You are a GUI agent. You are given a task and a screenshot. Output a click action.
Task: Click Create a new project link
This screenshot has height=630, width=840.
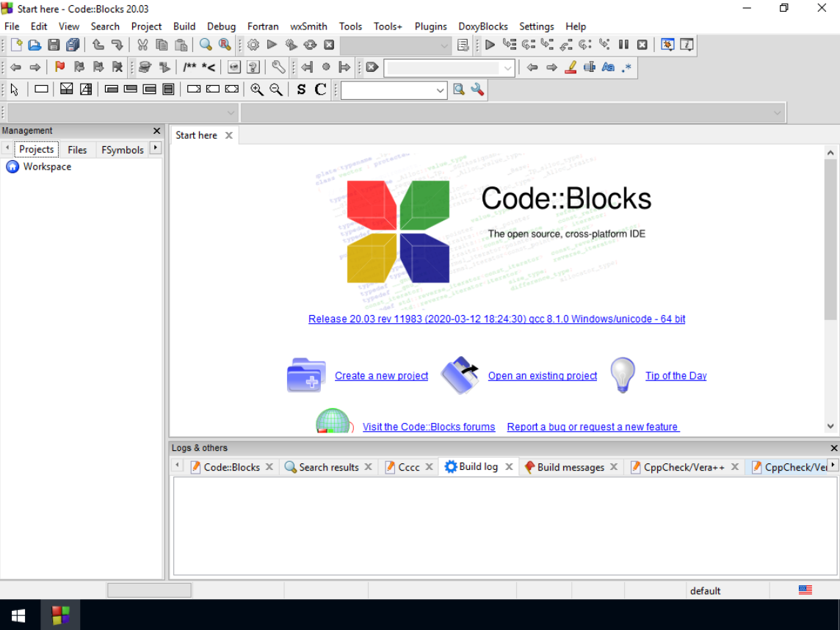[x=381, y=376]
